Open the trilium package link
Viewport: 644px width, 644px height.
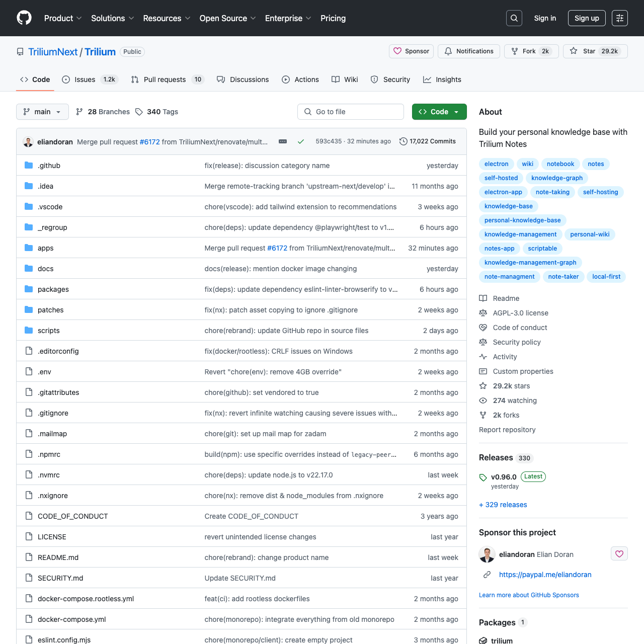click(x=502, y=640)
